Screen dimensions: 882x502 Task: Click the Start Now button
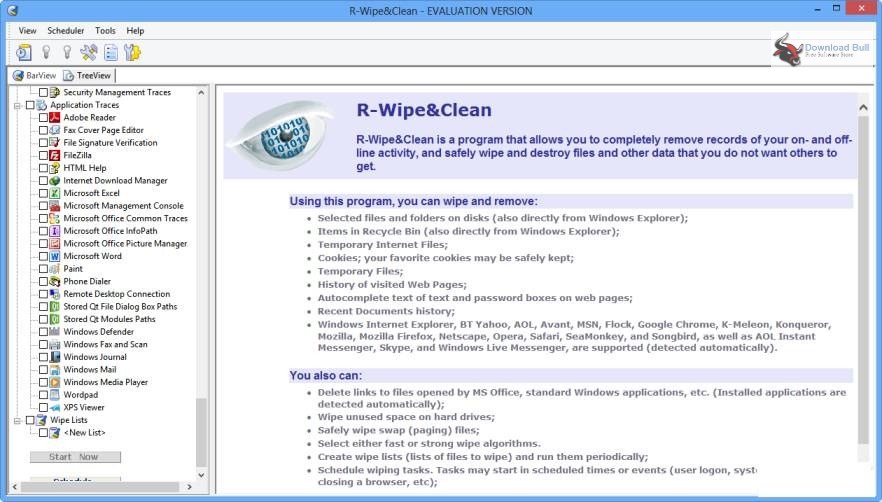coord(75,457)
